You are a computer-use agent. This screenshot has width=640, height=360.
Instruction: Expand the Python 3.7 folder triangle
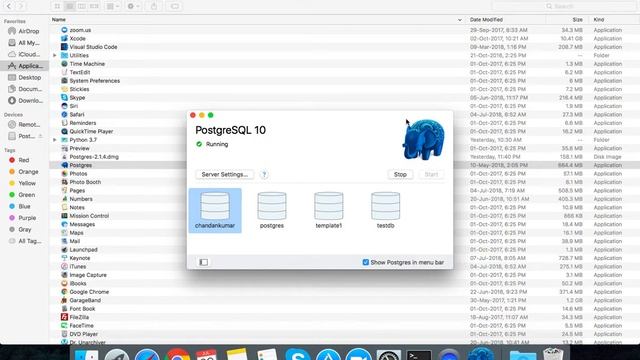(x=55, y=140)
